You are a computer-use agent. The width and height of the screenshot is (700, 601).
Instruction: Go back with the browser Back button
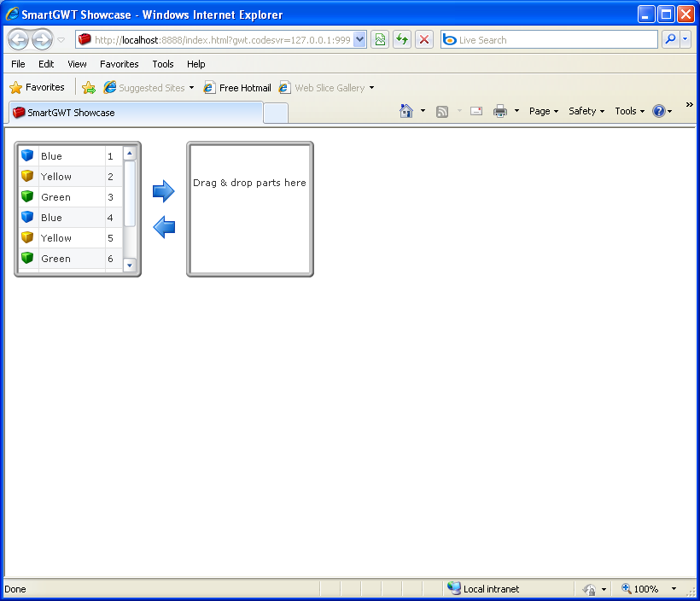18,40
